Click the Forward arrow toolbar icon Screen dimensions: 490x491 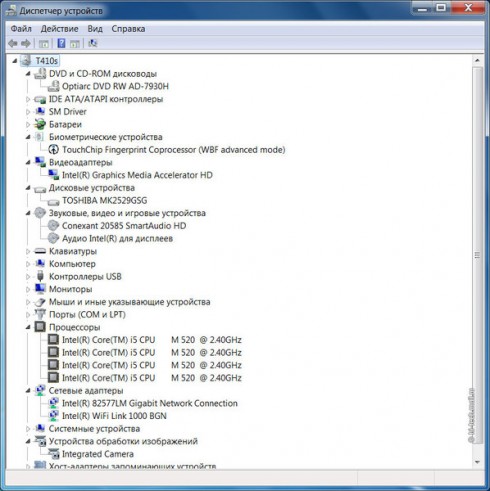(26, 43)
